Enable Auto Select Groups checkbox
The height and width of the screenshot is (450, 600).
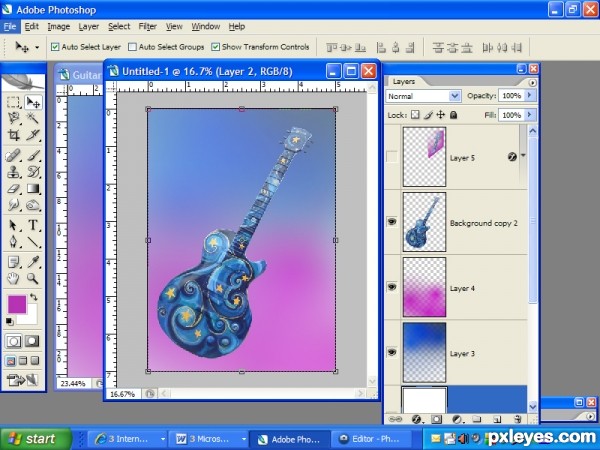point(132,47)
